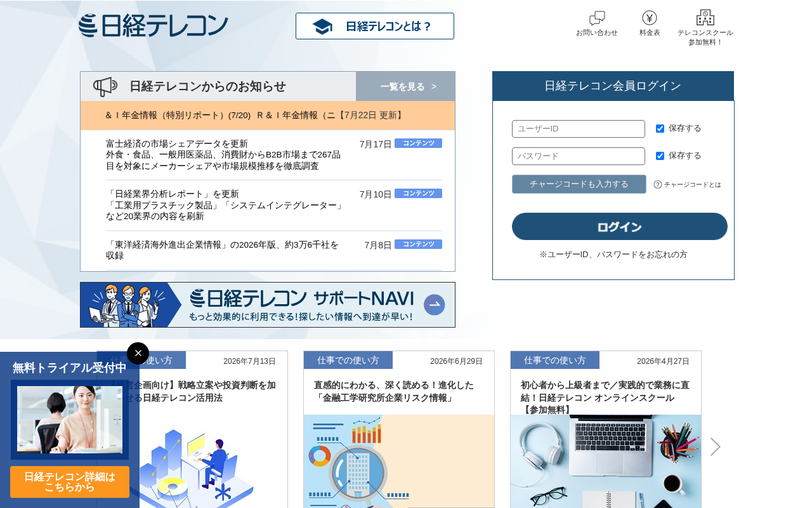Open 一覧を見る notices list
The height and width of the screenshot is (508, 812).
click(405, 86)
